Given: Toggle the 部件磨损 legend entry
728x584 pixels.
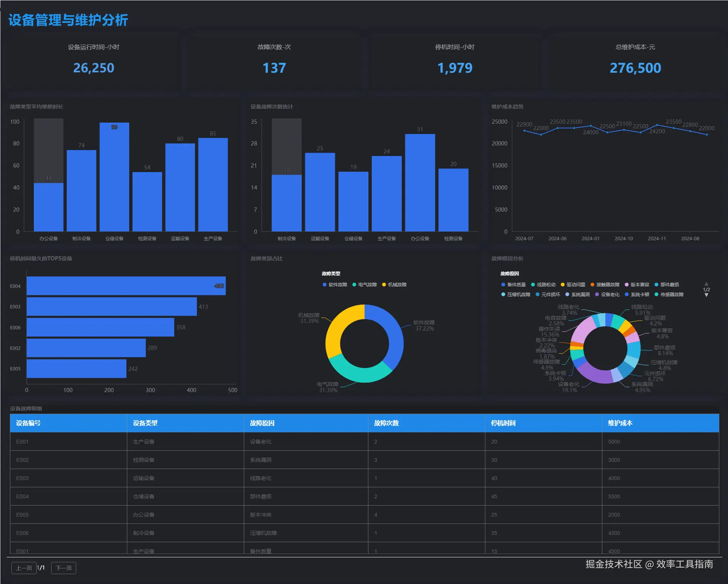Looking at the screenshot, I should click(667, 285).
